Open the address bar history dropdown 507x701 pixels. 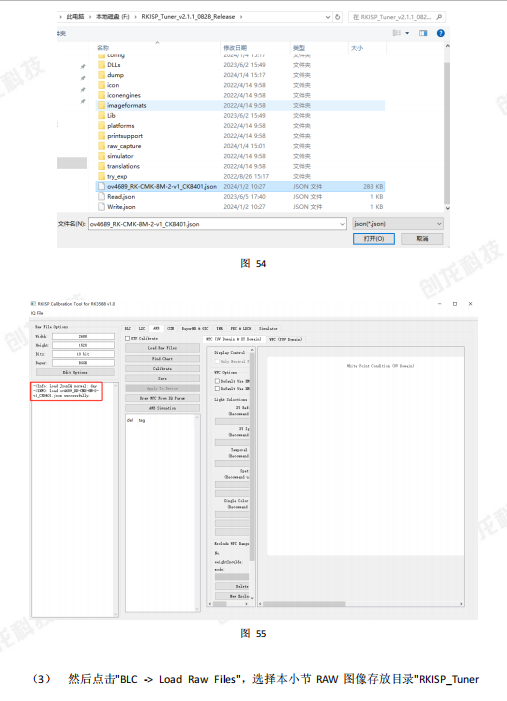[x=328, y=17]
